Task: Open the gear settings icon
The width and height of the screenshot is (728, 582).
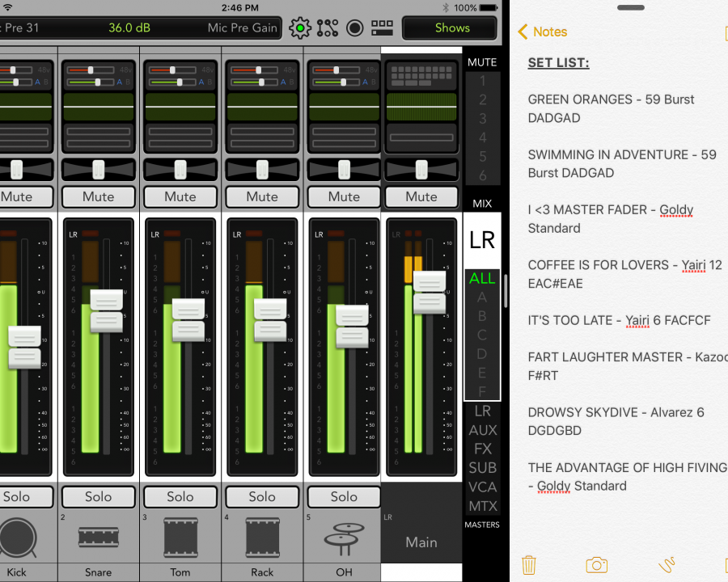Action: (300, 28)
